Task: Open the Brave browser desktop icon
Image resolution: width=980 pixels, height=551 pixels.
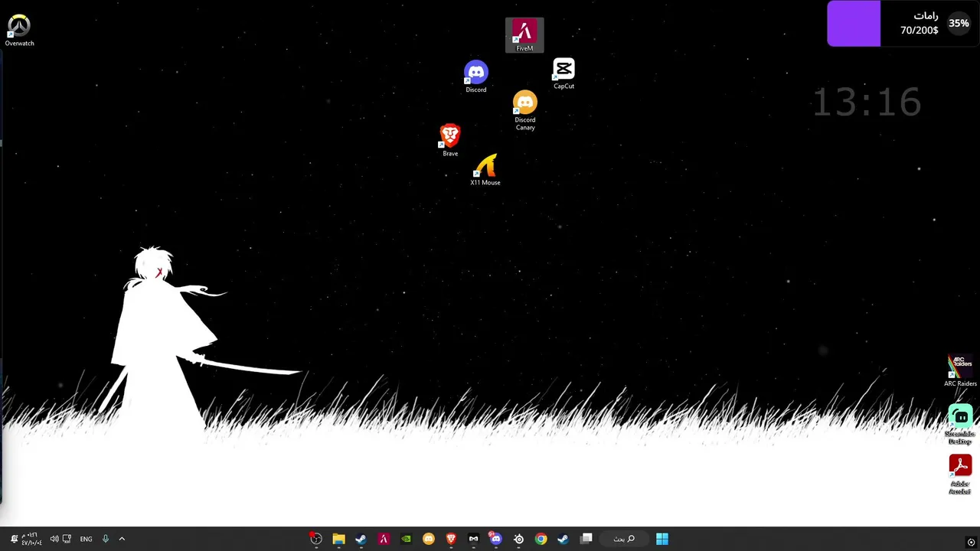Action: coord(450,141)
